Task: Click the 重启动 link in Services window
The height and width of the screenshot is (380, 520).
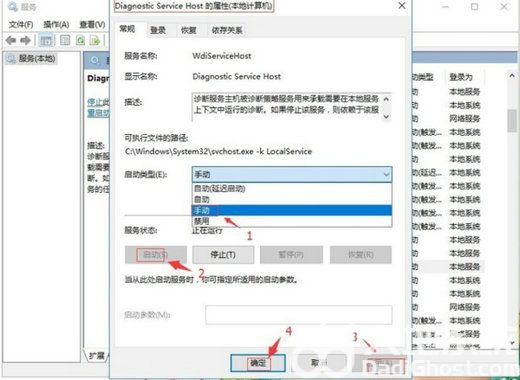Action: click(98, 113)
